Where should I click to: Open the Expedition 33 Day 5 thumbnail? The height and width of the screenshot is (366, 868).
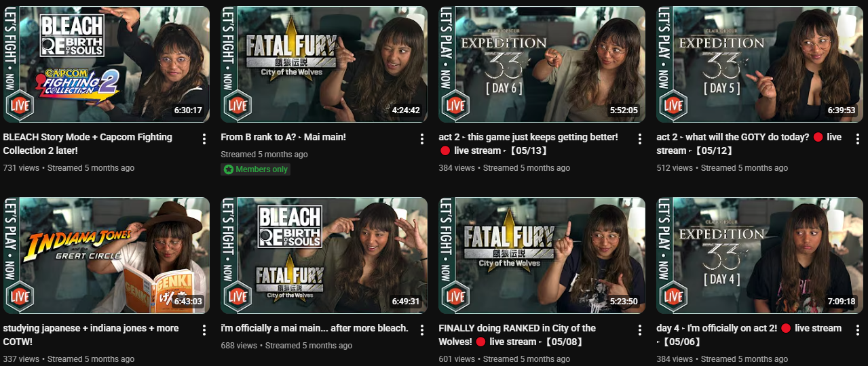pos(759,64)
